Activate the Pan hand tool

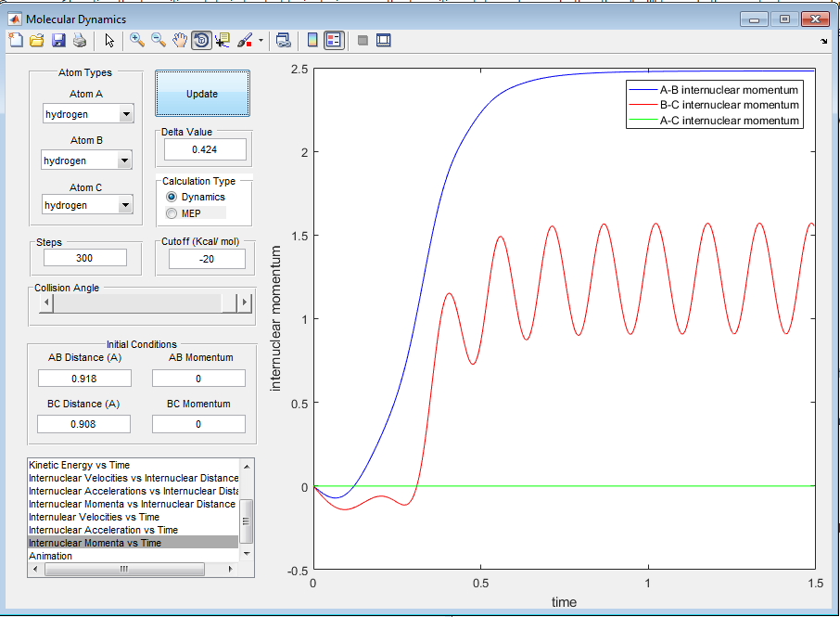click(180, 40)
